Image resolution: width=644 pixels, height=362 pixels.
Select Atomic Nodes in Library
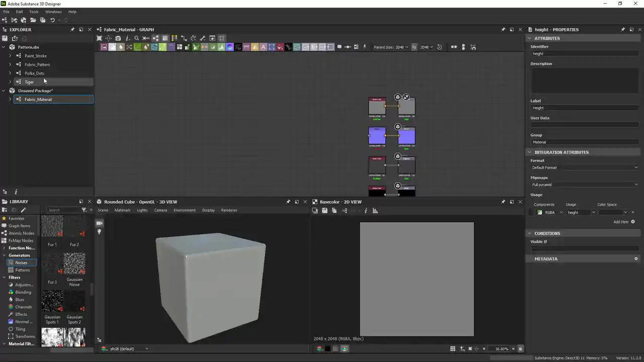pyautogui.click(x=21, y=233)
